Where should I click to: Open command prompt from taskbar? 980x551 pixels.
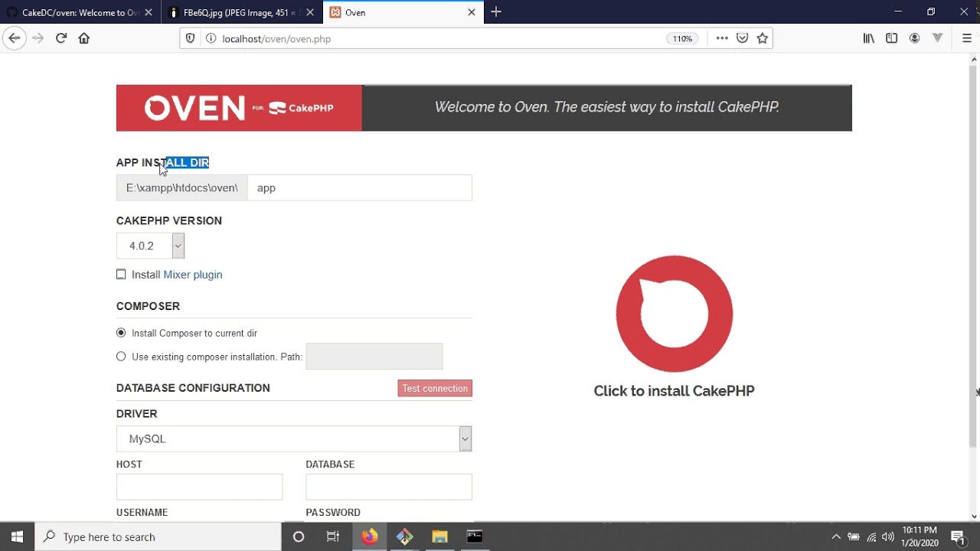(x=475, y=536)
